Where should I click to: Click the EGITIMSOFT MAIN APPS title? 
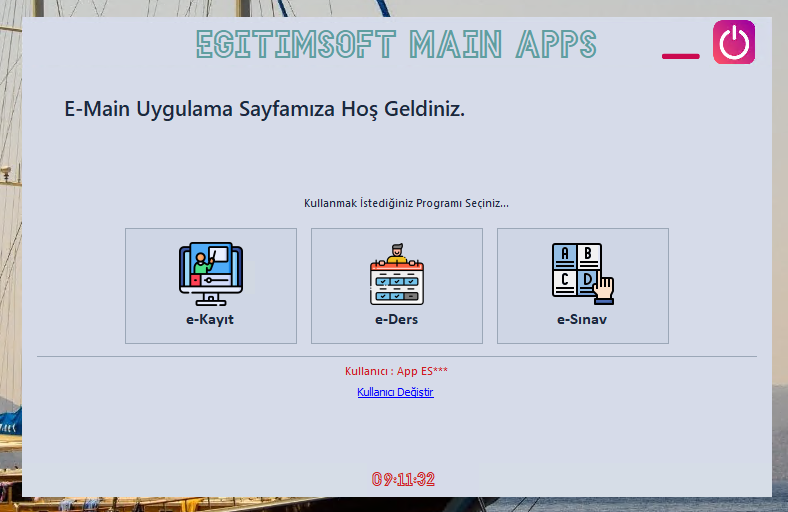click(x=396, y=44)
